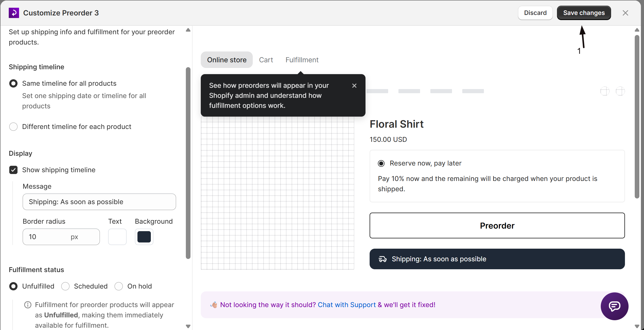The height and width of the screenshot is (330, 644).
Task: Click the shipping Message input field
Action: tap(99, 202)
